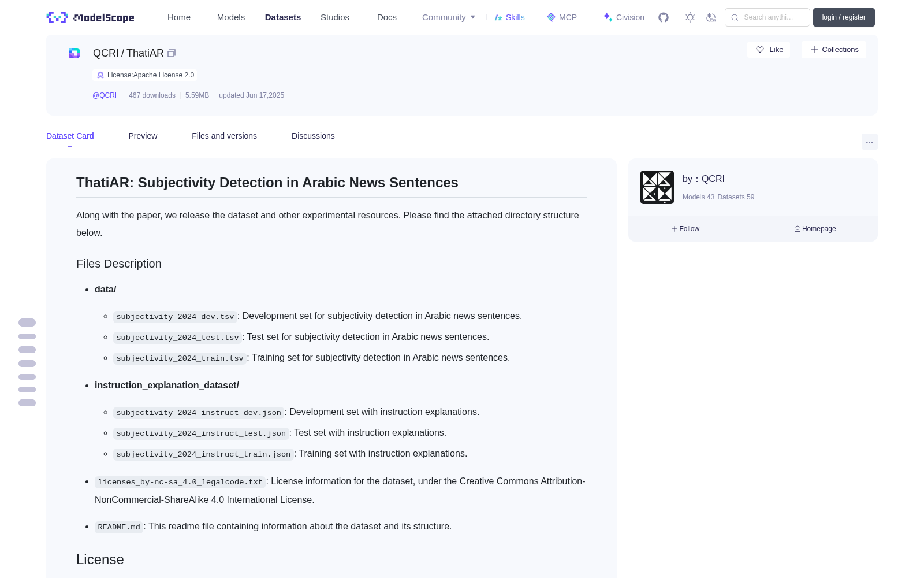Navigate to Studios
The width and height of the screenshot is (924, 578).
click(335, 17)
